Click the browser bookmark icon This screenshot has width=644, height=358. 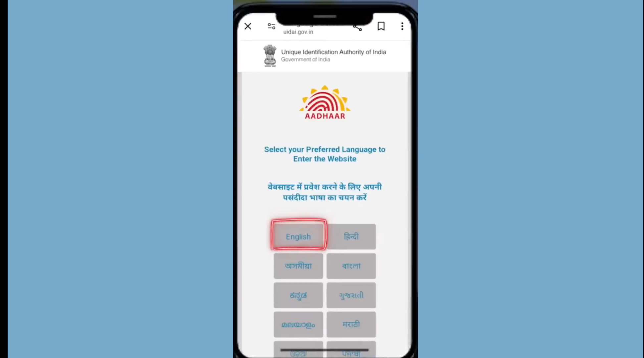[x=380, y=26]
